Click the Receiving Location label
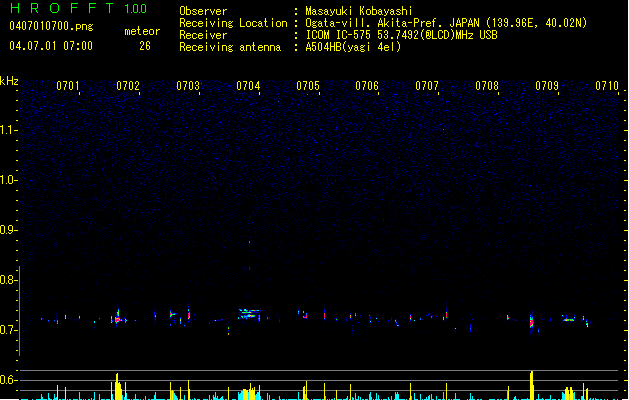629x400 pixels. coord(233,23)
